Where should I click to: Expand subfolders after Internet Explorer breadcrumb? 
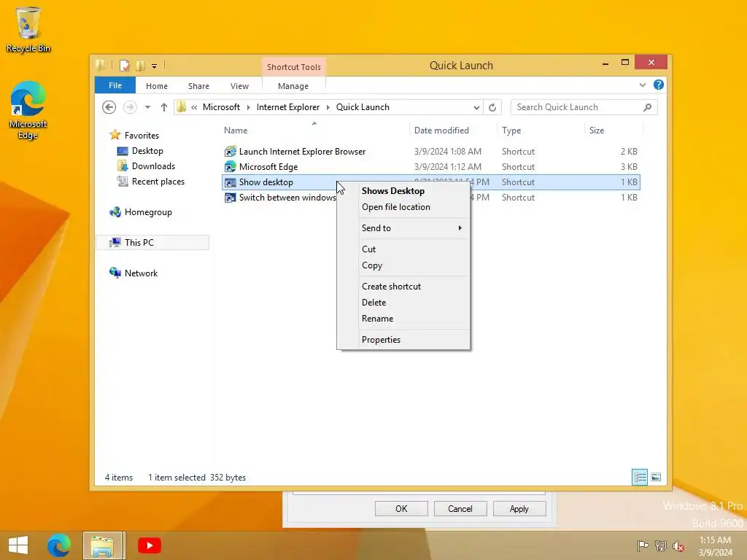tap(328, 107)
